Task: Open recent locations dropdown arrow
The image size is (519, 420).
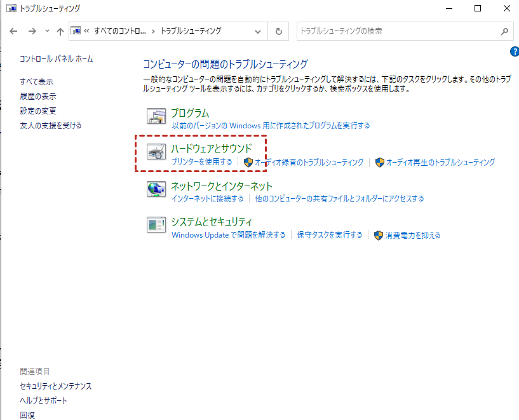Action: pyautogui.click(x=48, y=31)
